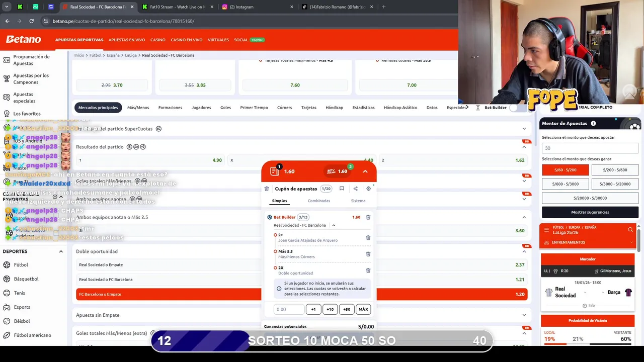Open Los favoritos in sidebar
Screen dimensions: 644x362
tap(27, 114)
